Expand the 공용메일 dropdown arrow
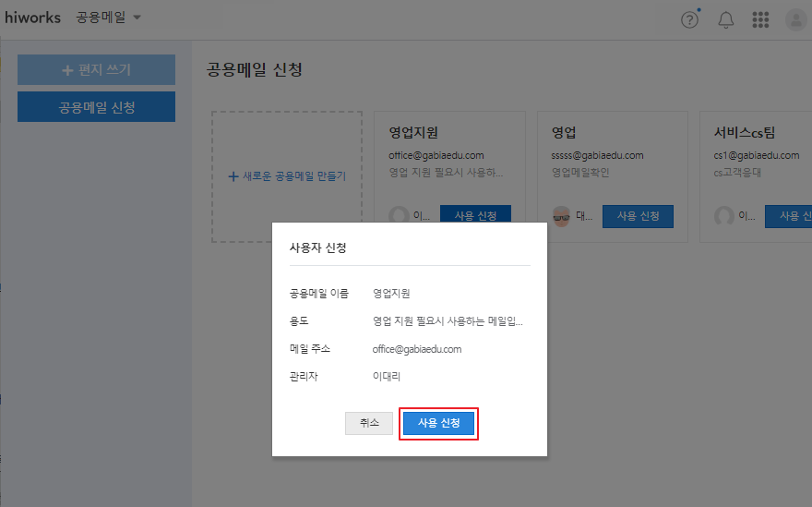The width and height of the screenshot is (812, 507). pos(137,18)
